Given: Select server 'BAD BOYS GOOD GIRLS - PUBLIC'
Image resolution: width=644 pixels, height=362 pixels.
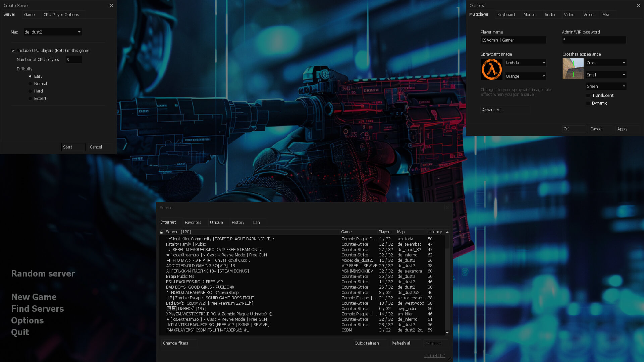Looking at the screenshot, I should 302,287.
